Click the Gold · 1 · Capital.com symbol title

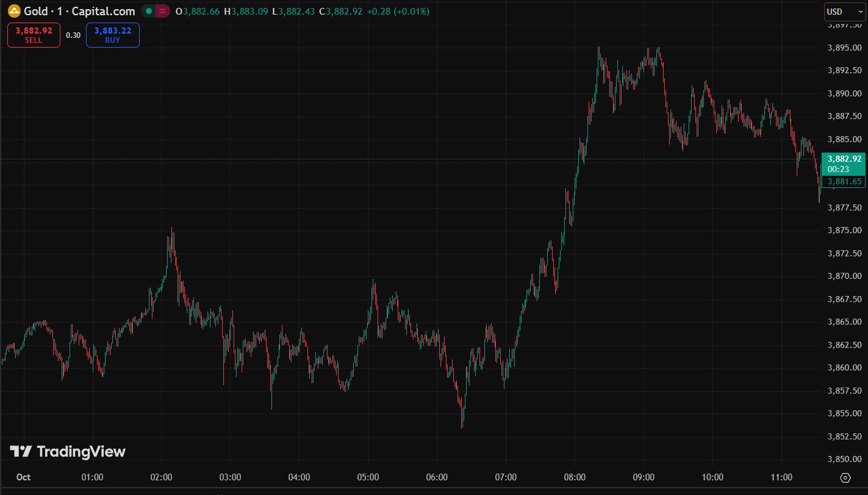[x=79, y=11]
